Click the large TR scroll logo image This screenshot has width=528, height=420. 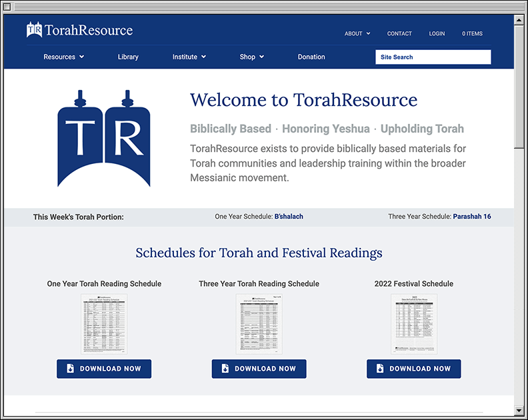104,139
